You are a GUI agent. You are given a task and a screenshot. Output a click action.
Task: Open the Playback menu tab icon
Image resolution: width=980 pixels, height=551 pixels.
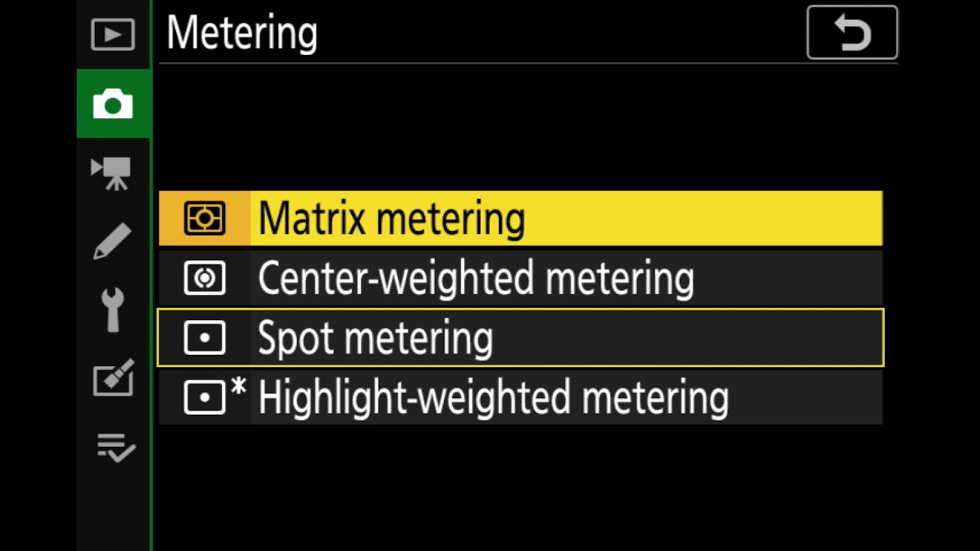[x=113, y=35]
